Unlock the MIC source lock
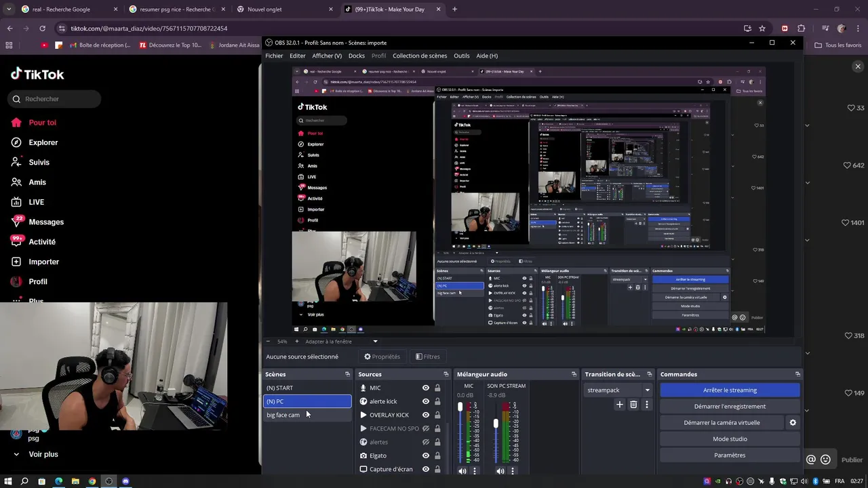 (x=437, y=388)
